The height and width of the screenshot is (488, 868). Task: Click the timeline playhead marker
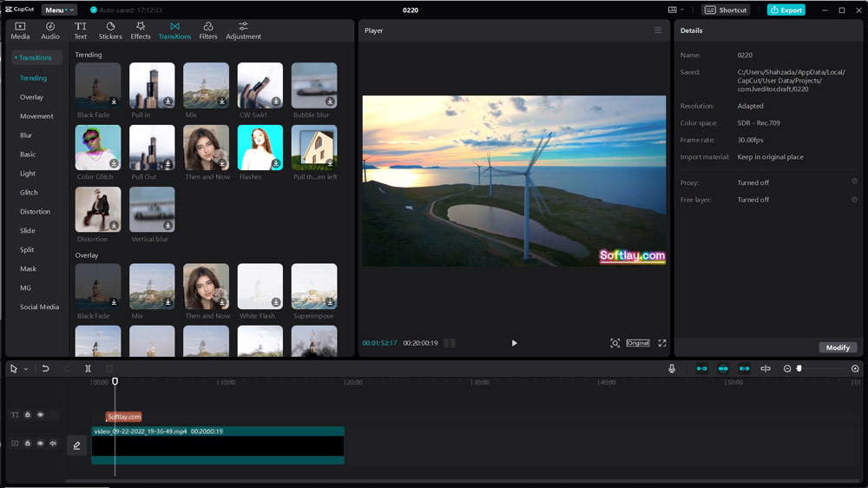click(x=115, y=381)
